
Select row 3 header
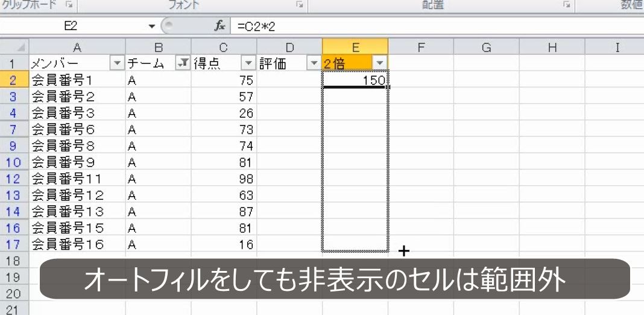(x=14, y=96)
